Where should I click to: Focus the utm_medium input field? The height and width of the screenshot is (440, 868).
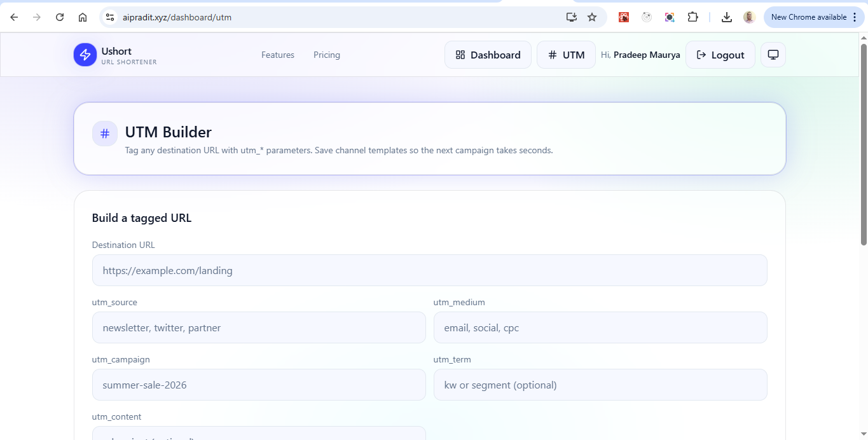tap(600, 327)
